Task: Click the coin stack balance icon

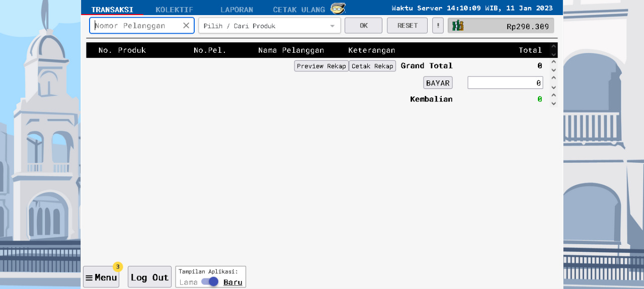Action: click(457, 26)
